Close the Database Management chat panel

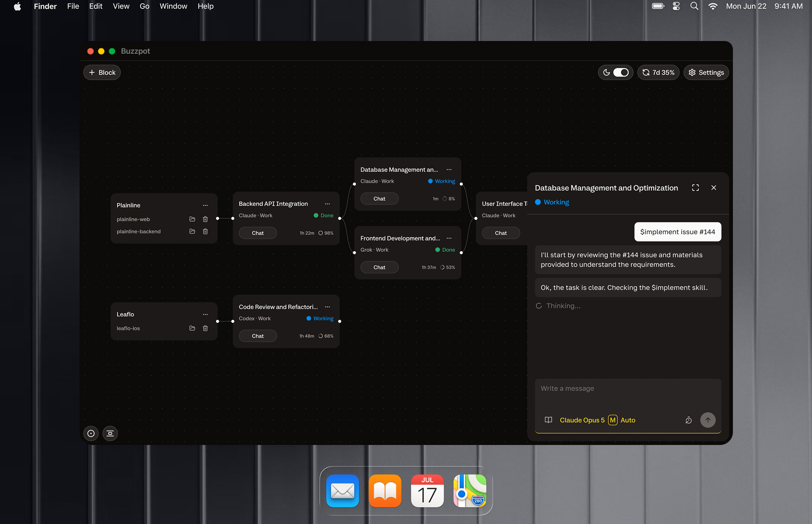(714, 188)
